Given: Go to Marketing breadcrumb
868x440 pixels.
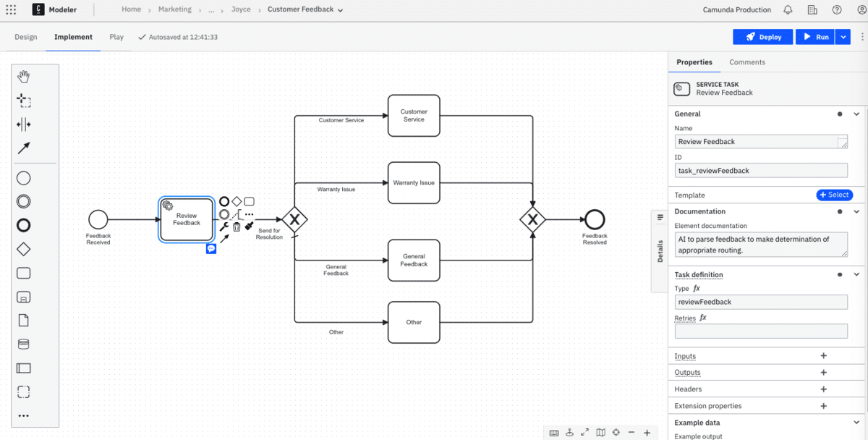Looking at the screenshot, I should (x=175, y=10).
